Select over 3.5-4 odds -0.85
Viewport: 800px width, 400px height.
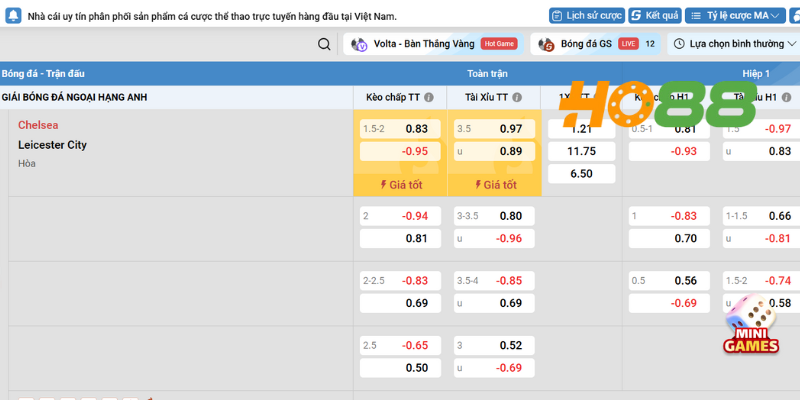point(494,281)
